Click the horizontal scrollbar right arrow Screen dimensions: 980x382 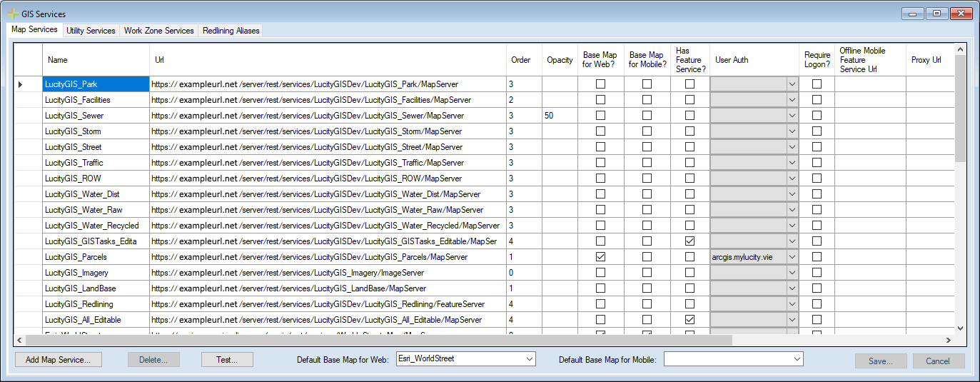948,341
